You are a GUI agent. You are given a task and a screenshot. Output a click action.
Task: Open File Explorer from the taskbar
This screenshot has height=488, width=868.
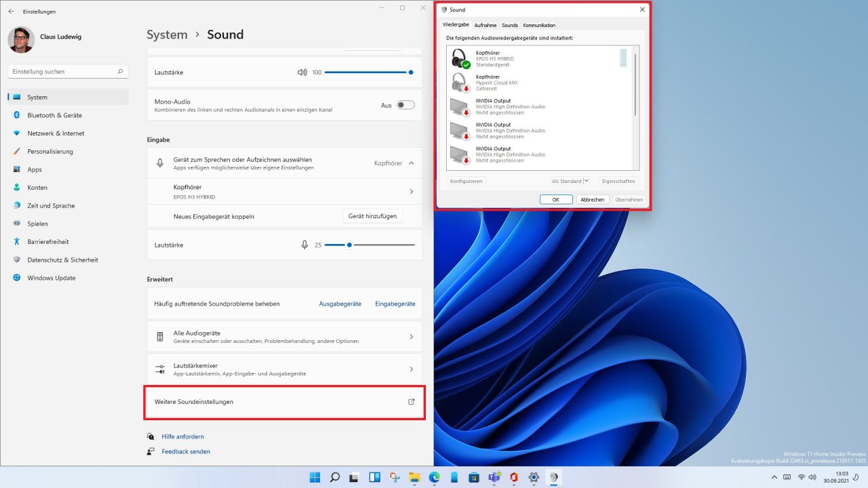[414, 477]
